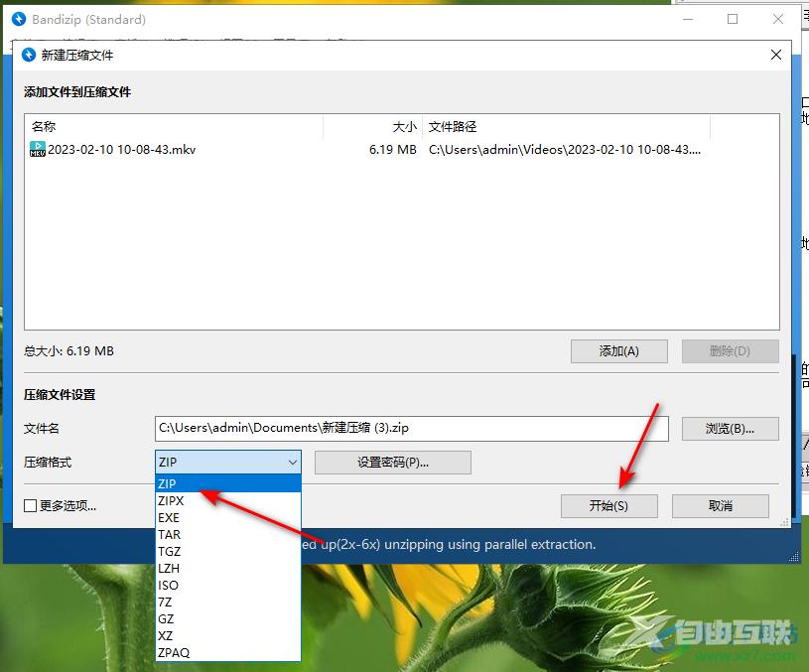Click the 开始(S) button
Screen dimensions: 809x672
coord(608,506)
